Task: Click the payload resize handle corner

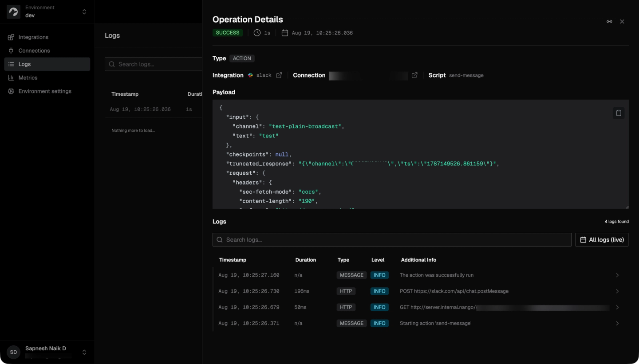Action: pos(627,207)
